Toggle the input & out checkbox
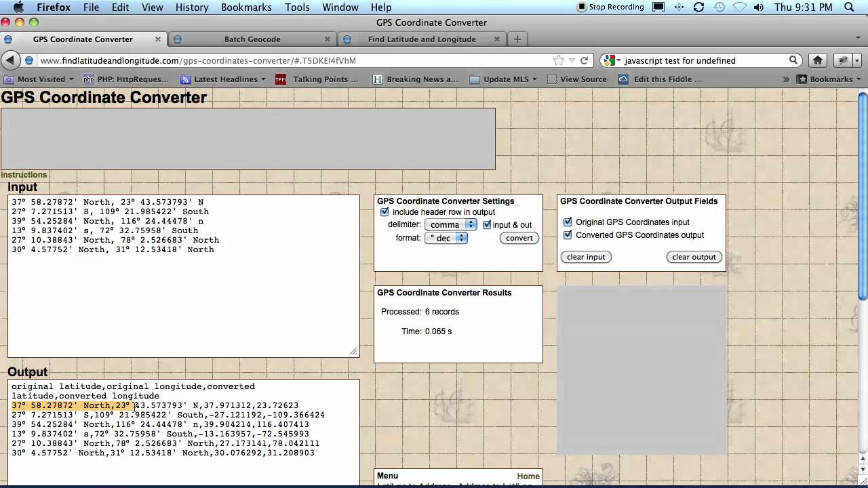The height and width of the screenshot is (488, 868). pyautogui.click(x=486, y=224)
